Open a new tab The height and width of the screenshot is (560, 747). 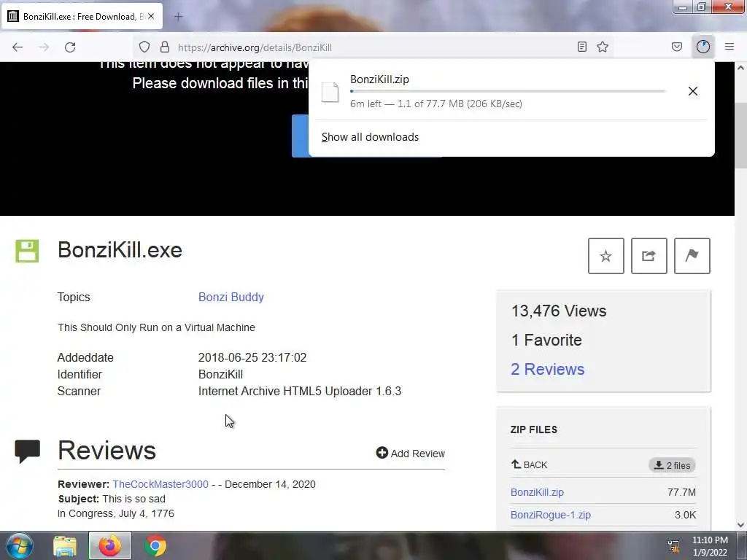click(179, 17)
